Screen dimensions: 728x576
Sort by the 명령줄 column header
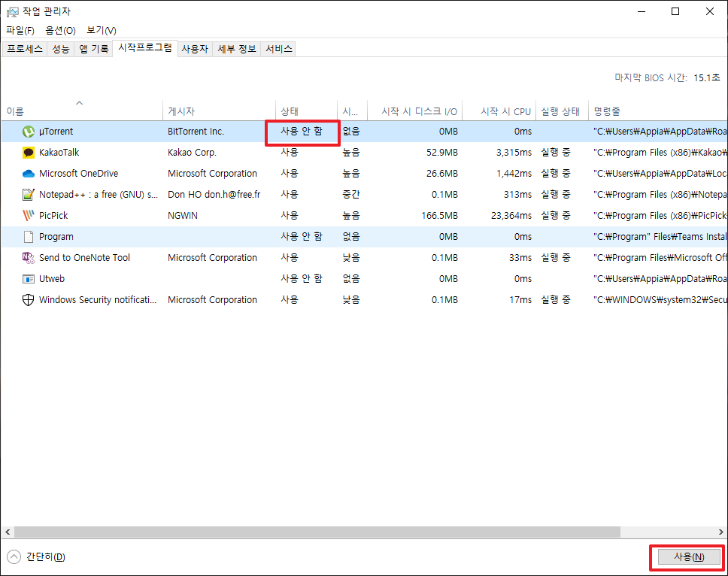[658, 111]
